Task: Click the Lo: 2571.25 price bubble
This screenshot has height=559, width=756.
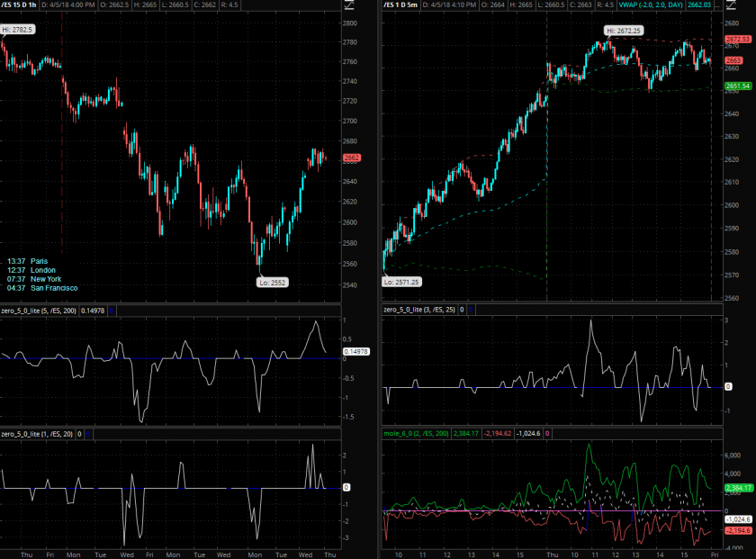Action: click(402, 281)
